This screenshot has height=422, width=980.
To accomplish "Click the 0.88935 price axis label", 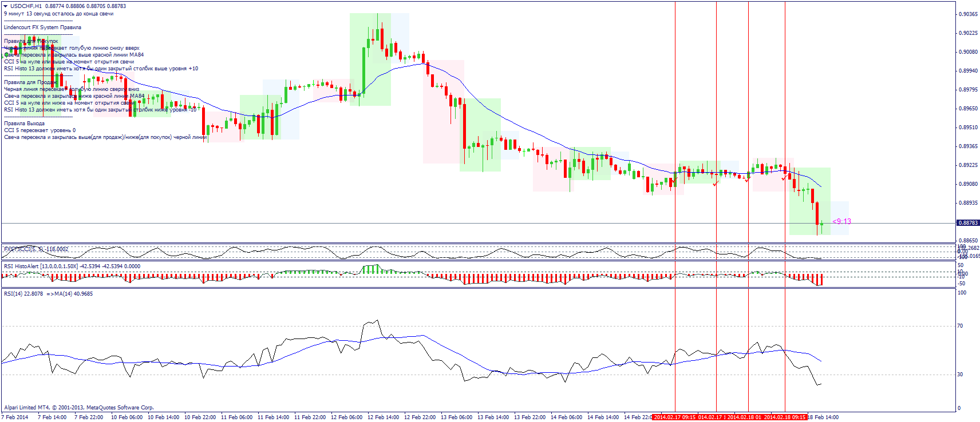I will pos(968,203).
